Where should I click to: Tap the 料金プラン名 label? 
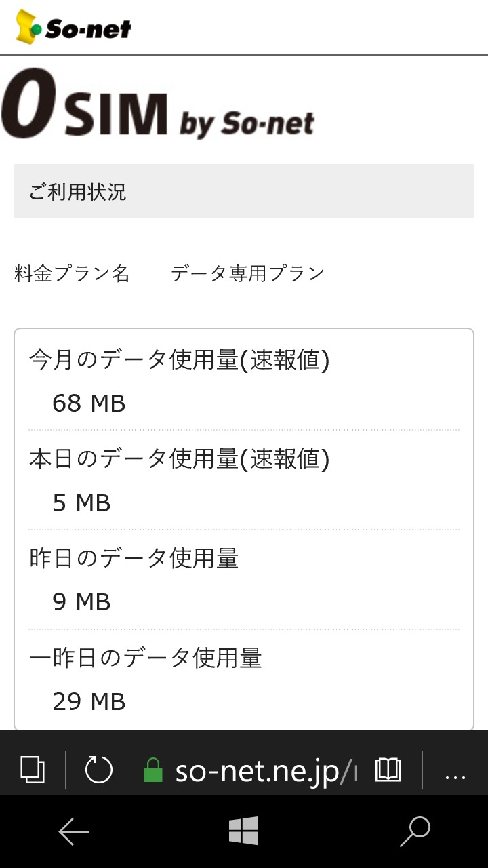[x=72, y=273]
